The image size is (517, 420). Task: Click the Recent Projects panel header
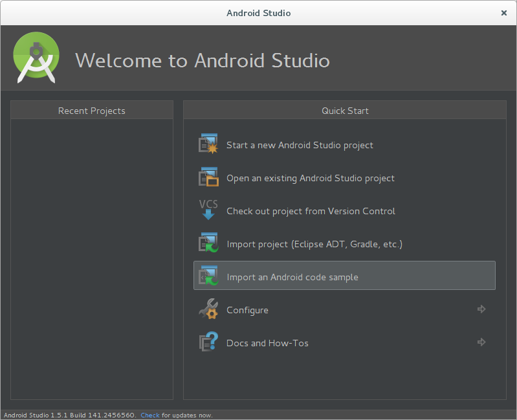(x=92, y=111)
